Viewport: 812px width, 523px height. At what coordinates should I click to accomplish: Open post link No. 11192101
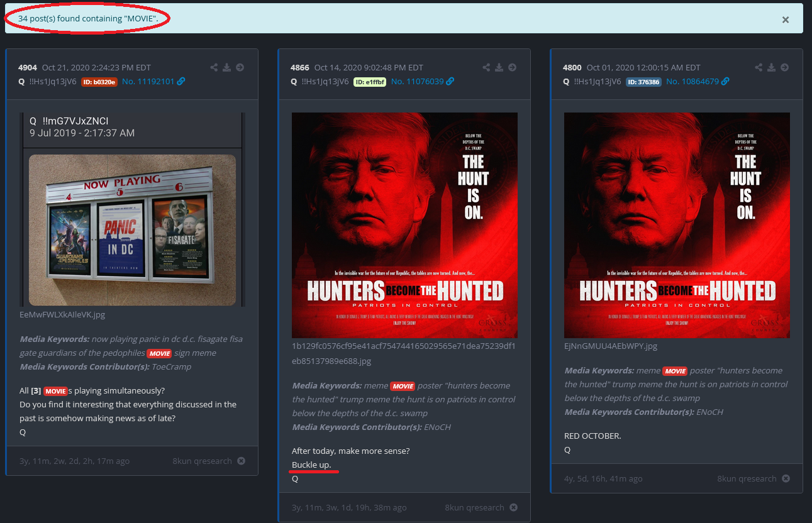pyautogui.click(x=148, y=82)
